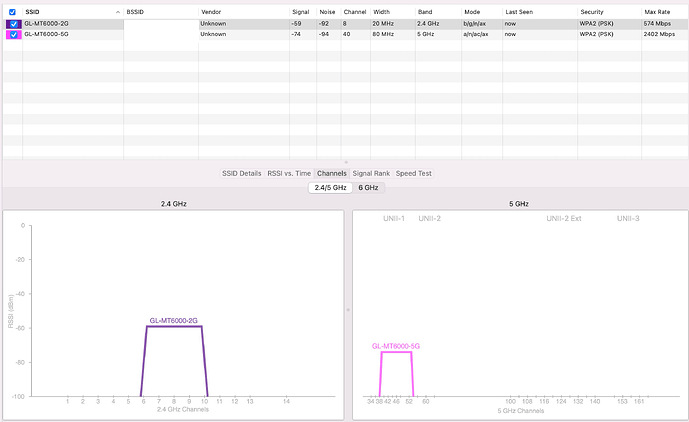Viewport: 689px width, 422px height.
Task: Click the GL-MT6000-5G label in 5 GHz chart
Action: pos(396,346)
